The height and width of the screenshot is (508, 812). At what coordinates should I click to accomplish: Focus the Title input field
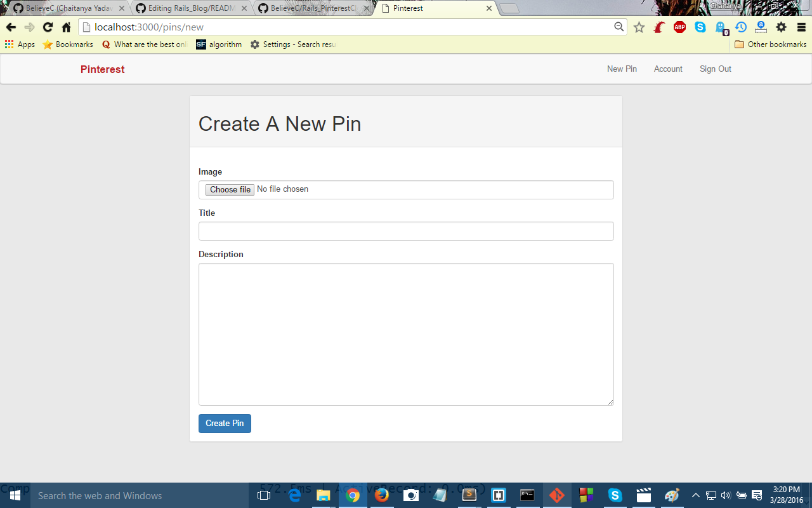point(406,231)
